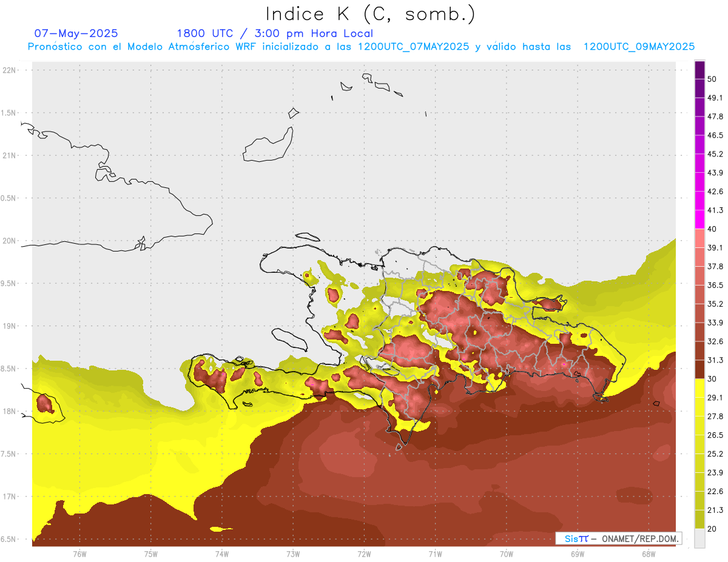This screenshot has height=562, width=728.
Task: Click the color bar value "31.3"
Action: [715, 360]
